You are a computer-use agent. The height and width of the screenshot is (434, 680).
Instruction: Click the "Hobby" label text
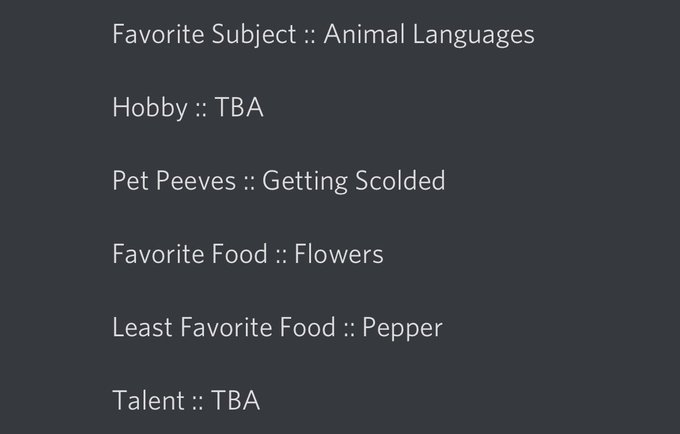pyautogui.click(x=150, y=108)
